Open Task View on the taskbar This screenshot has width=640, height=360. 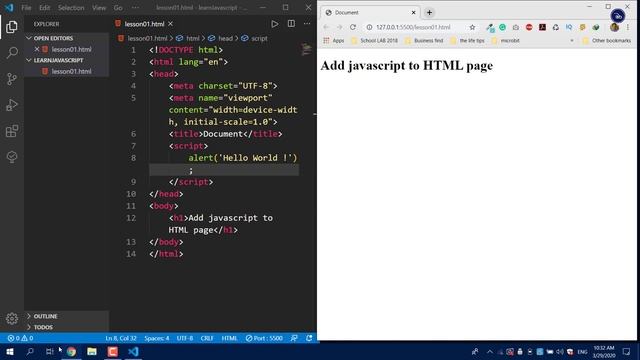[49, 351]
